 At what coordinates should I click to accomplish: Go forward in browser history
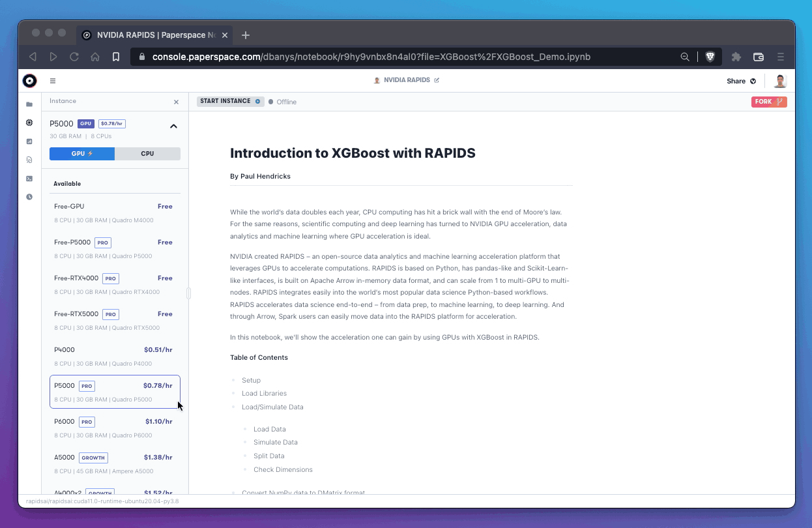click(53, 57)
